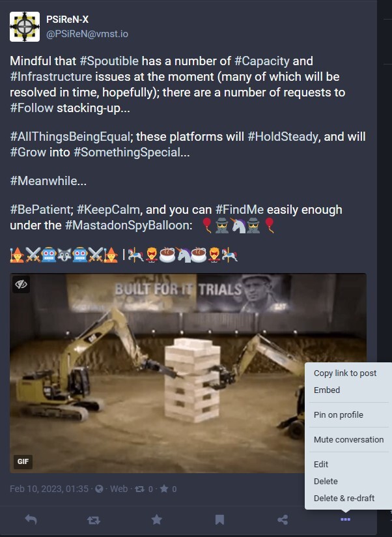Select Delete & re-draft option
Screen dimensions: 392x537
point(344,498)
